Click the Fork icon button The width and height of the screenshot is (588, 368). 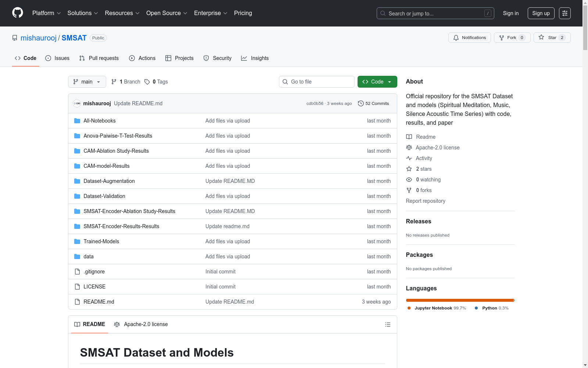512,38
